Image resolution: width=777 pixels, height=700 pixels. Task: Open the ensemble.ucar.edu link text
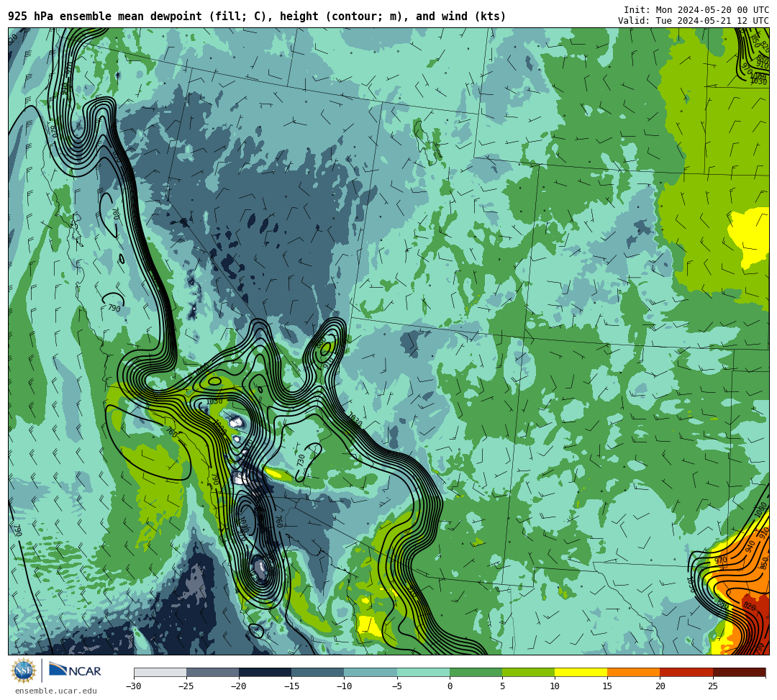tap(56, 691)
